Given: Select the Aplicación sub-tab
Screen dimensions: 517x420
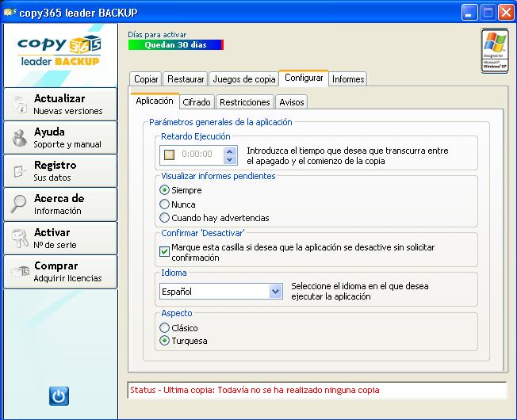Looking at the screenshot, I should tap(155, 101).
